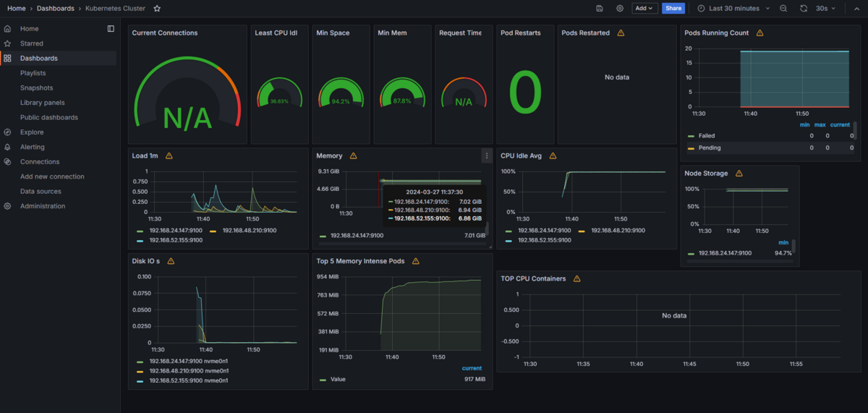Click the Administration gear icon in sidebar
Viewport: 868px width, 413px height.
[x=7, y=206]
